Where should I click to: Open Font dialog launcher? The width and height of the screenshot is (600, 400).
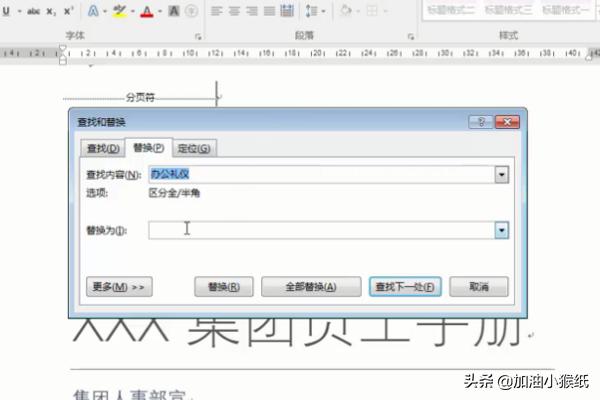click(x=198, y=36)
